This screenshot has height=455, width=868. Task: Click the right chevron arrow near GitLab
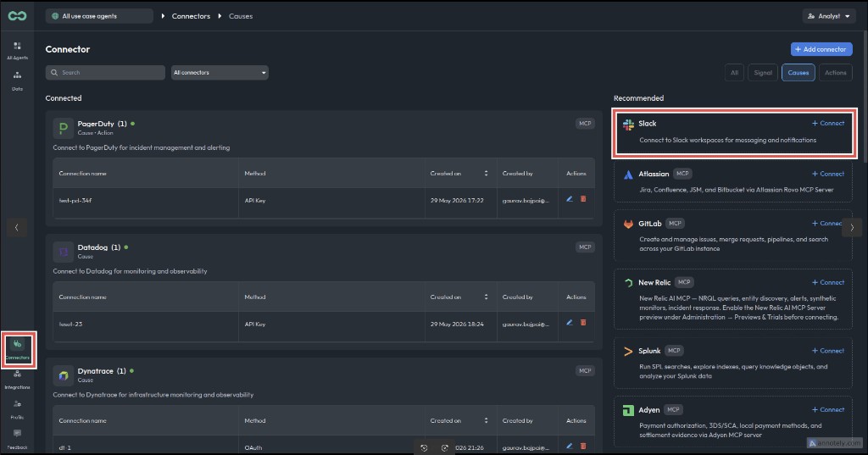click(852, 227)
